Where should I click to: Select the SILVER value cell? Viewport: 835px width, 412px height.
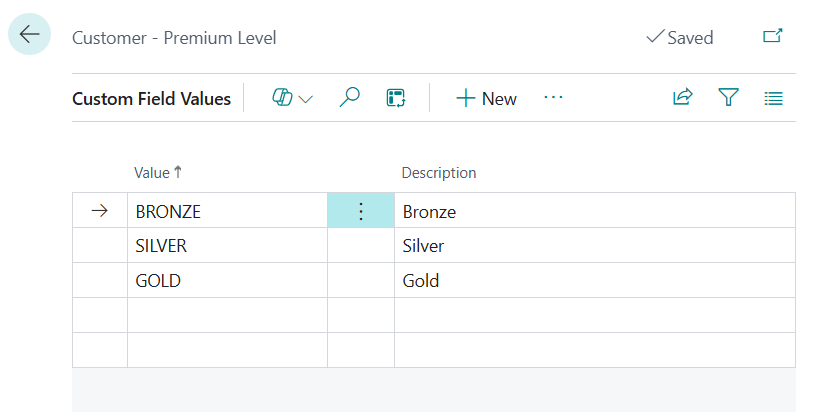pos(226,246)
